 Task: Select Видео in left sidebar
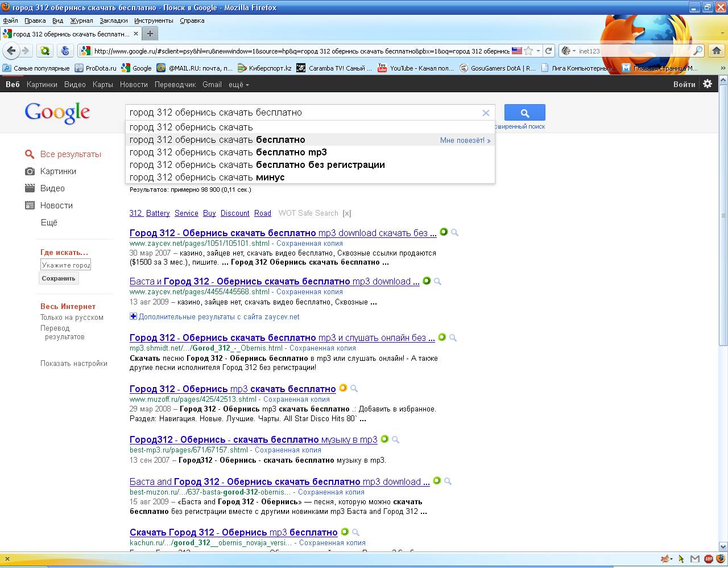pyautogui.click(x=52, y=188)
